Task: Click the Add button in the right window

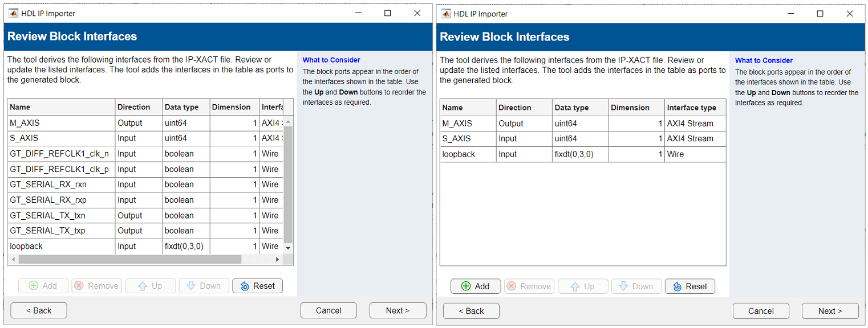Action: click(475, 286)
